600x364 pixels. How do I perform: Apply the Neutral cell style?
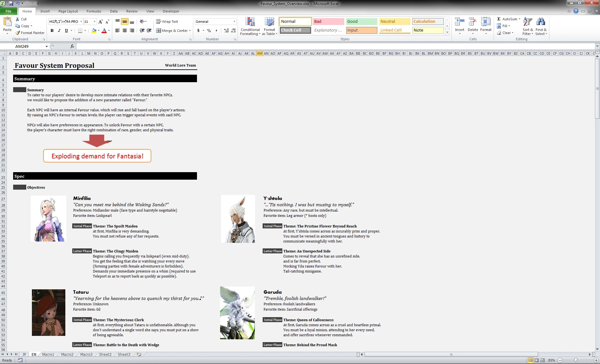[395, 22]
